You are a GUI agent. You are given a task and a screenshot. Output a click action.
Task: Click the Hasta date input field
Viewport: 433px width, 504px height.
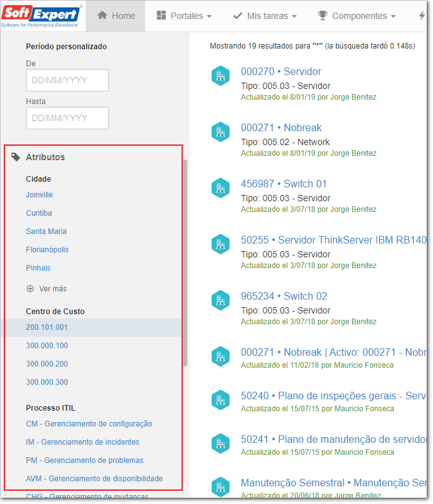[67, 118]
